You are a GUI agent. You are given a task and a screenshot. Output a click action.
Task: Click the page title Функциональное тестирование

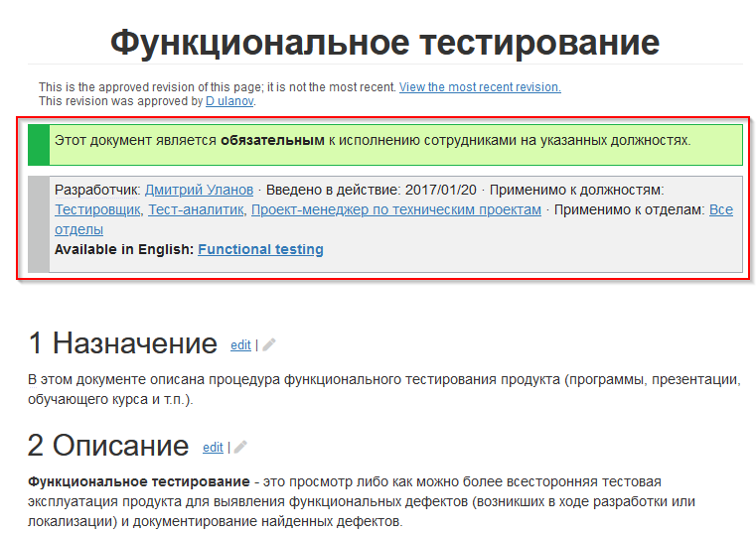pyautogui.click(x=384, y=43)
